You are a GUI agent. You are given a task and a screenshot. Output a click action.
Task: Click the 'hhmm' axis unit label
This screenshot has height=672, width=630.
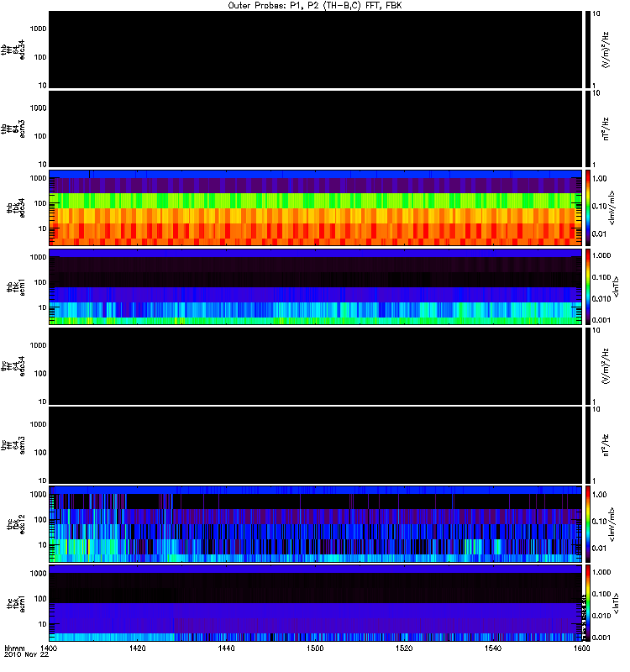pyautogui.click(x=14, y=648)
